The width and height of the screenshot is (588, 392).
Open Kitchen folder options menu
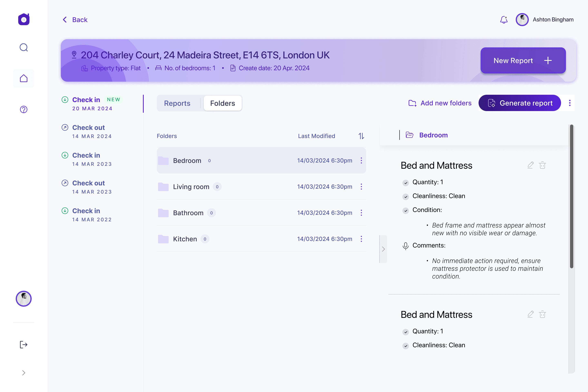pyautogui.click(x=361, y=239)
